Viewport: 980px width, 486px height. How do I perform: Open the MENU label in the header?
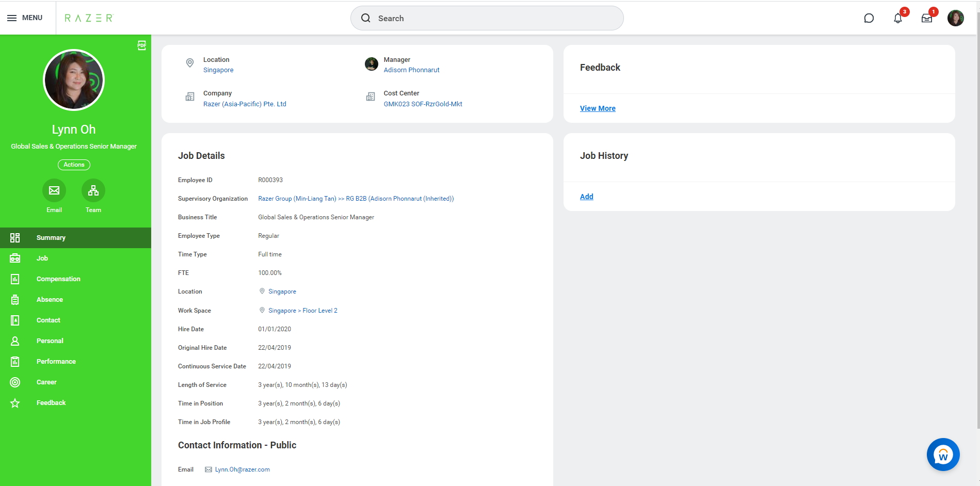coord(32,18)
